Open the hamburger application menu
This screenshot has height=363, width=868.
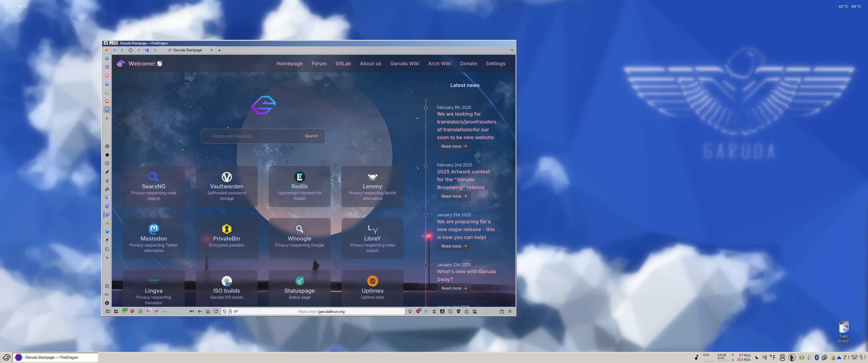coord(510,312)
